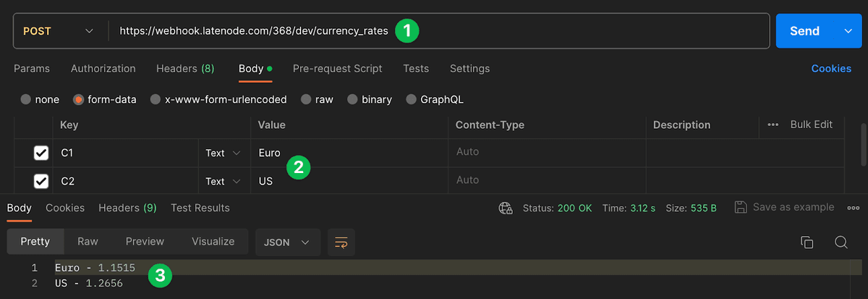
Task: Click the search icon in response panel
Action: pyautogui.click(x=841, y=242)
